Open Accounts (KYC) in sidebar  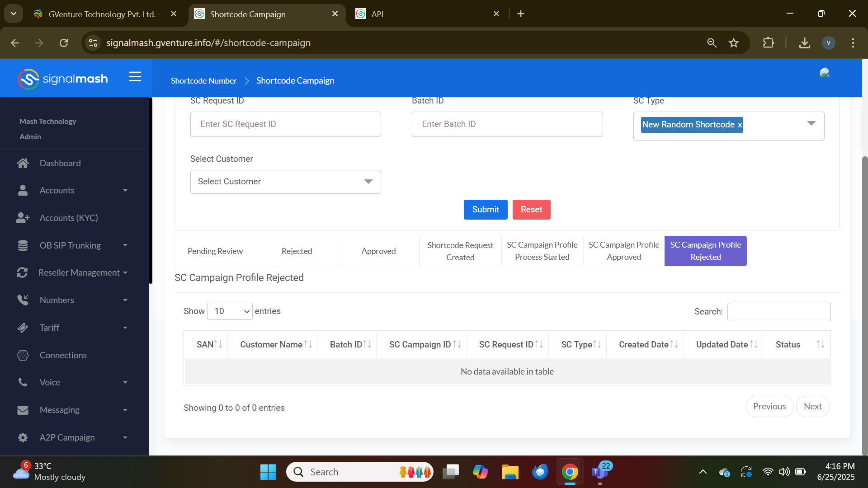(69, 218)
